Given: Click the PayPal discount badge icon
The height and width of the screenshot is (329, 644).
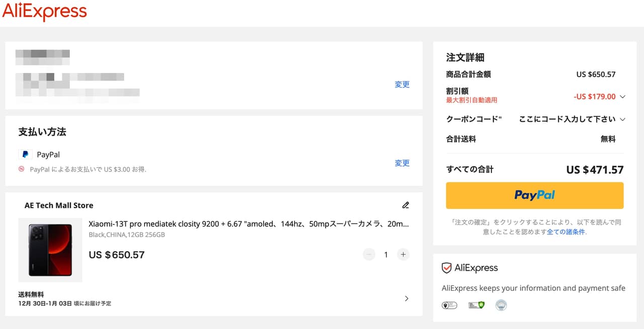Looking at the screenshot, I should pyautogui.click(x=22, y=170).
